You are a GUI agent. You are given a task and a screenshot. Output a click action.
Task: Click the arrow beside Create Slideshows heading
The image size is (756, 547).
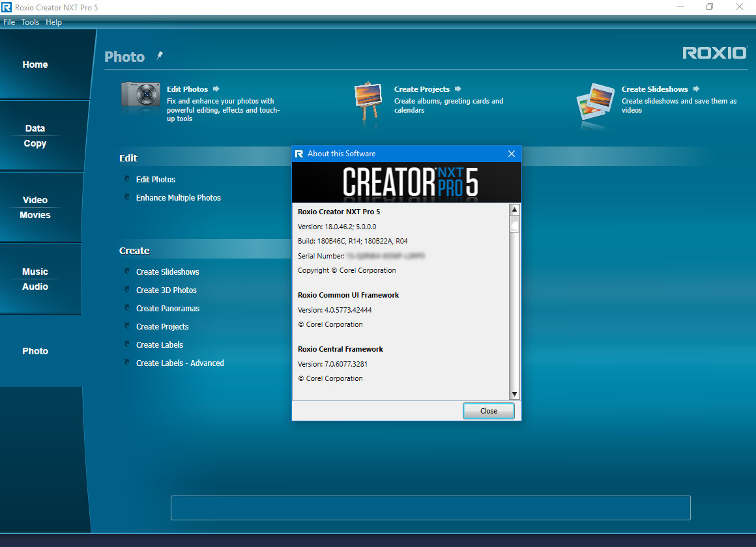(x=695, y=89)
